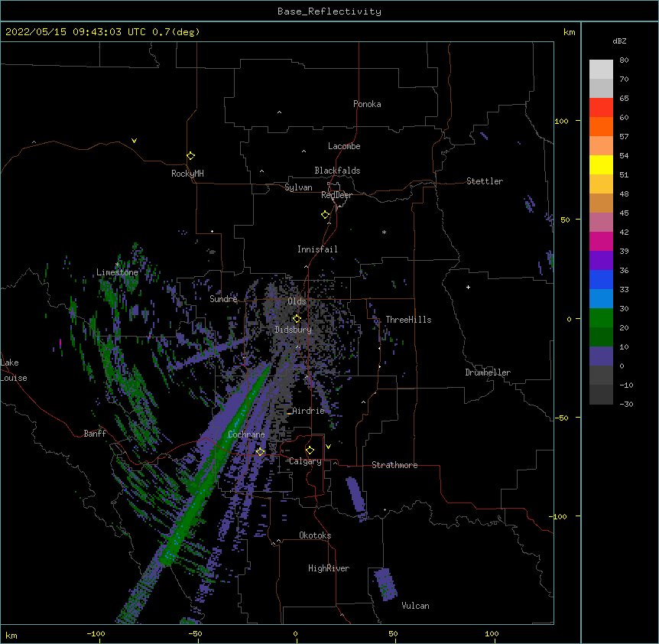Select the yellow diamond marker above Calgary label
The image size is (659, 644).
tap(310, 450)
